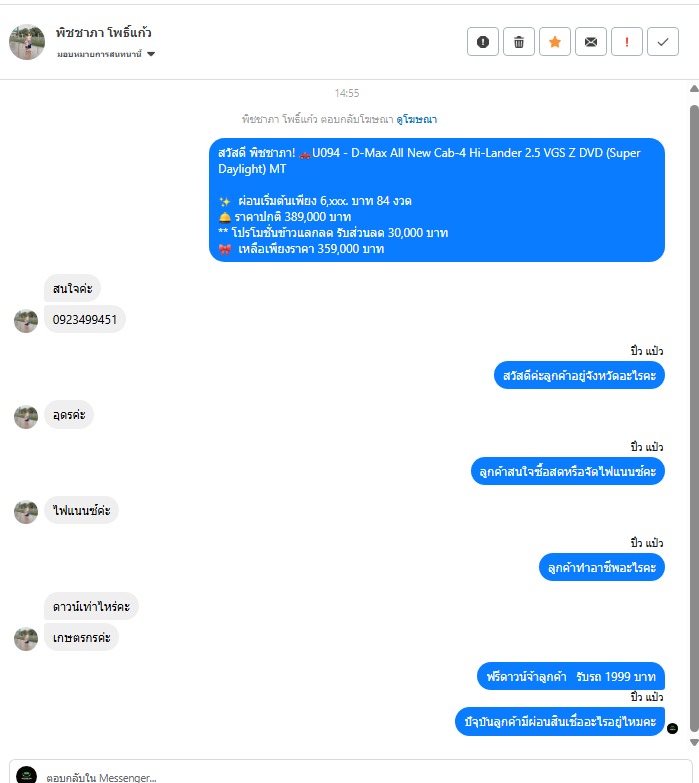The width and height of the screenshot is (699, 783).
Task: Mark conversation as spam with exclamation circle icon
Action: (482, 41)
